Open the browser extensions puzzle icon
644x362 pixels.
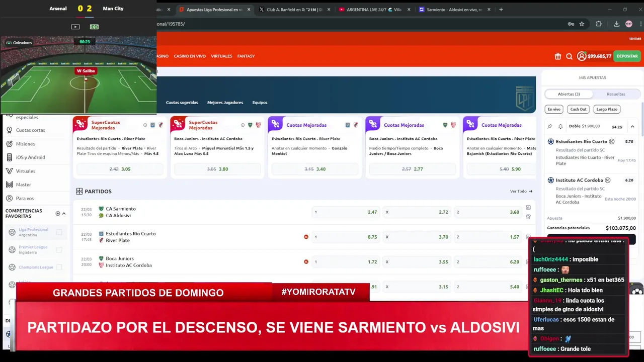599,24
